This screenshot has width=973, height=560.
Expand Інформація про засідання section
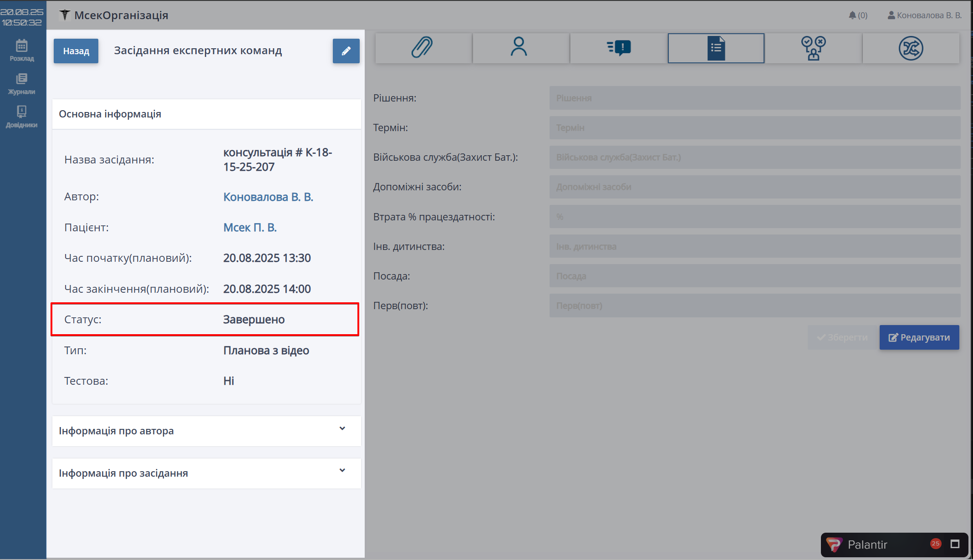(x=206, y=473)
